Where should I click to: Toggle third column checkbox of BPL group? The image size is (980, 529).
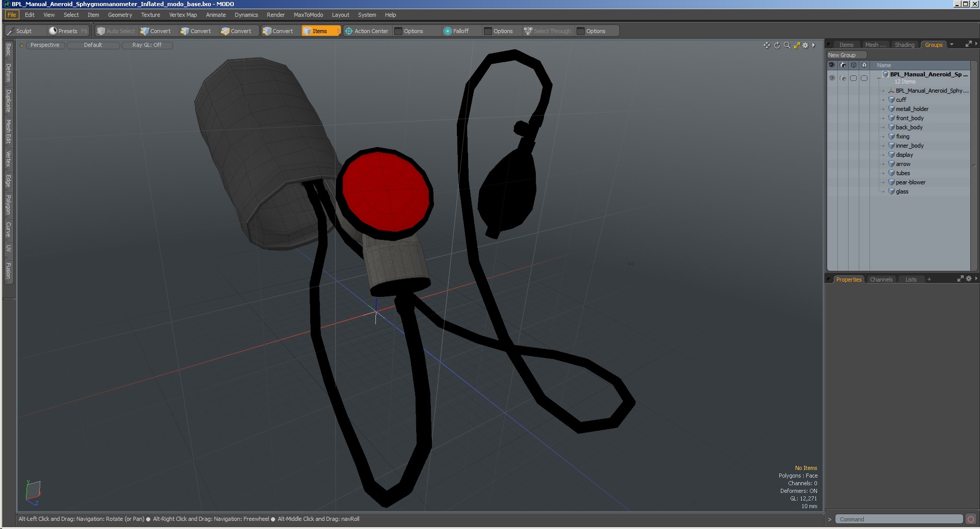pos(853,78)
